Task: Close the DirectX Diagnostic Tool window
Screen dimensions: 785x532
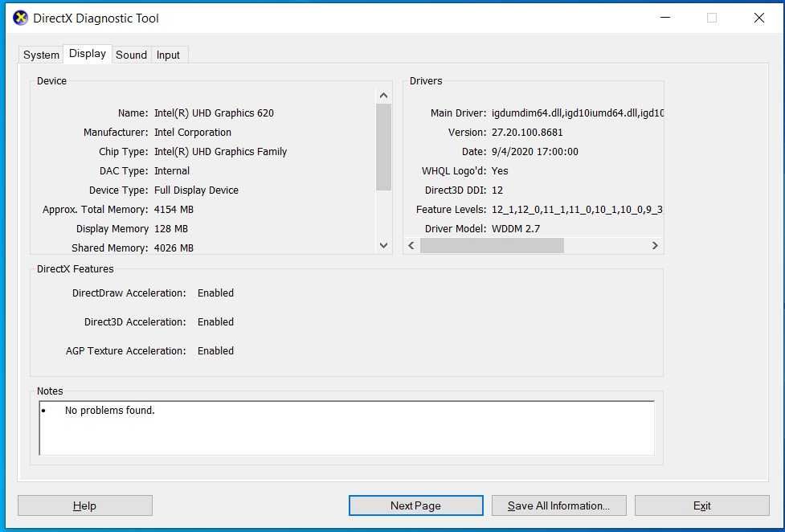Action: (x=759, y=18)
